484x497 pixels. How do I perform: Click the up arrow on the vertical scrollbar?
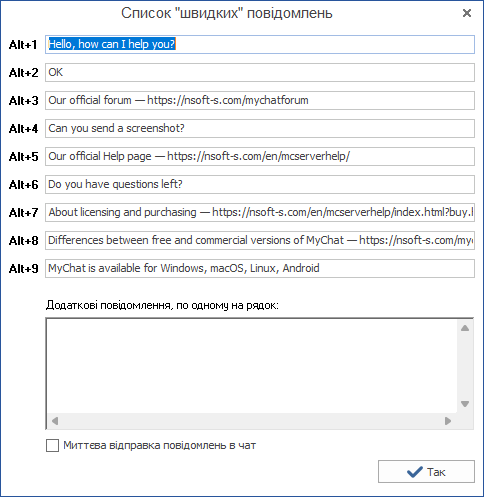[465, 328]
